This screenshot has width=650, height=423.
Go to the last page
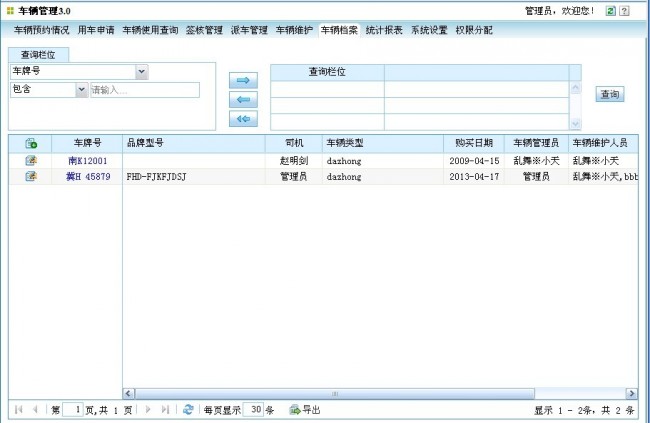tap(164, 409)
